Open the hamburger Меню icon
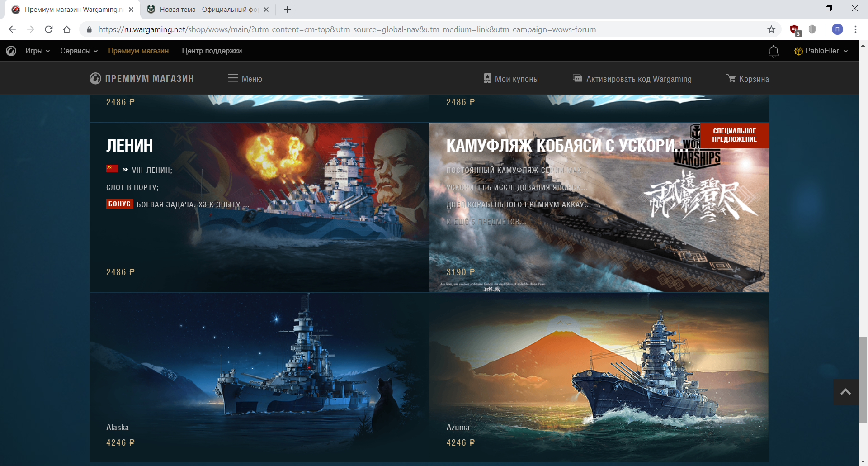Screen dimensions: 868x466 (x=233, y=78)
